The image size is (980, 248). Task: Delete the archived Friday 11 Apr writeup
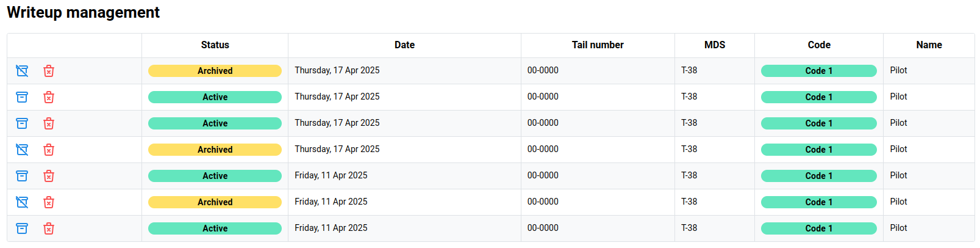click(49, 202)
